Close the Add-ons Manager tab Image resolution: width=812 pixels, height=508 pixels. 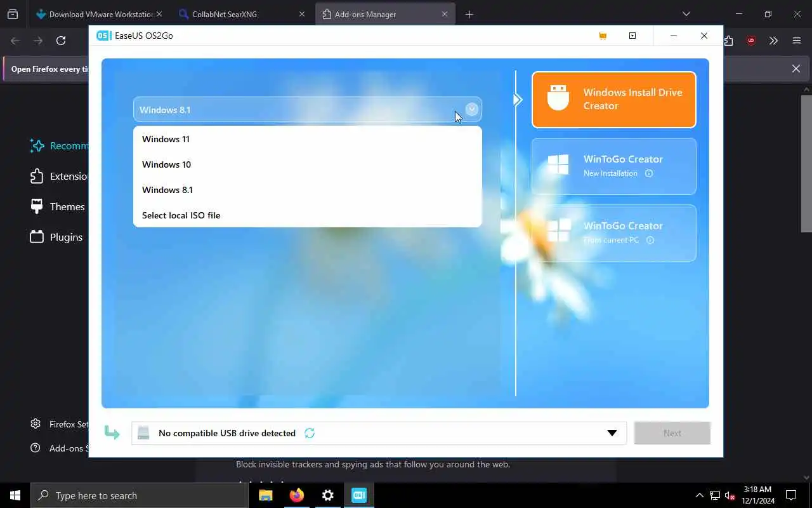click(x=445, y=14)
